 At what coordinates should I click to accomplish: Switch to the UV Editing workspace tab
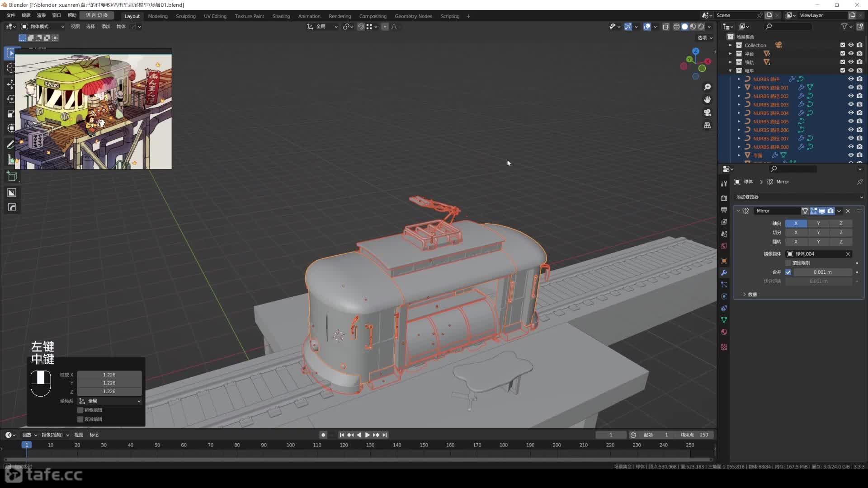click(215, 16)
